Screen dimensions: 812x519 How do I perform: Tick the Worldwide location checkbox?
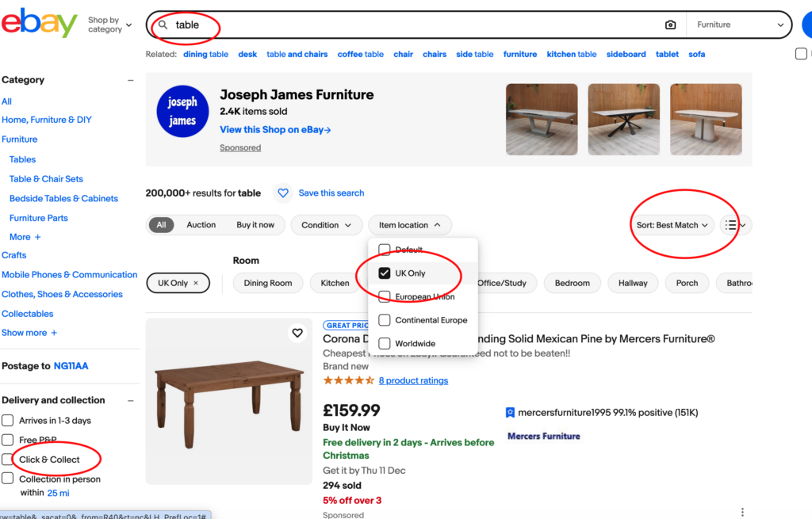[x=385, y=344]
